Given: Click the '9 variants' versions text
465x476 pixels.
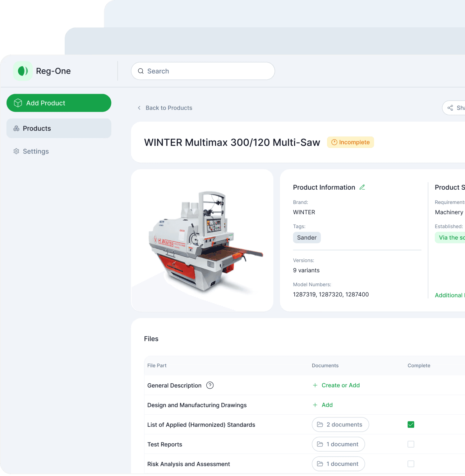Looking at the screenshot, I should pyautogui.click(x=306, y=270).
